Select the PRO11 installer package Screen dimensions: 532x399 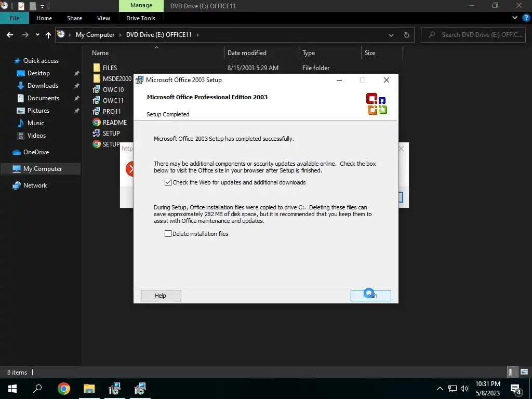(107, 111)
